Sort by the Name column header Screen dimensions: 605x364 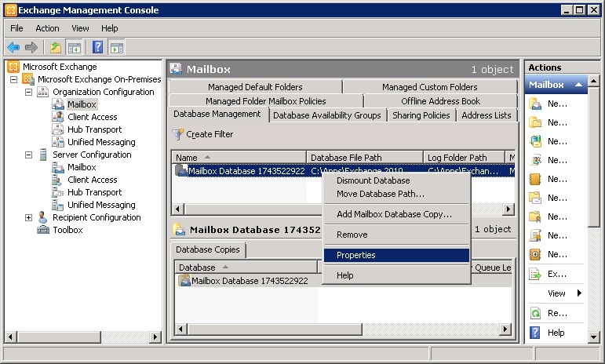pyautogui.click(x=239, y=158)
